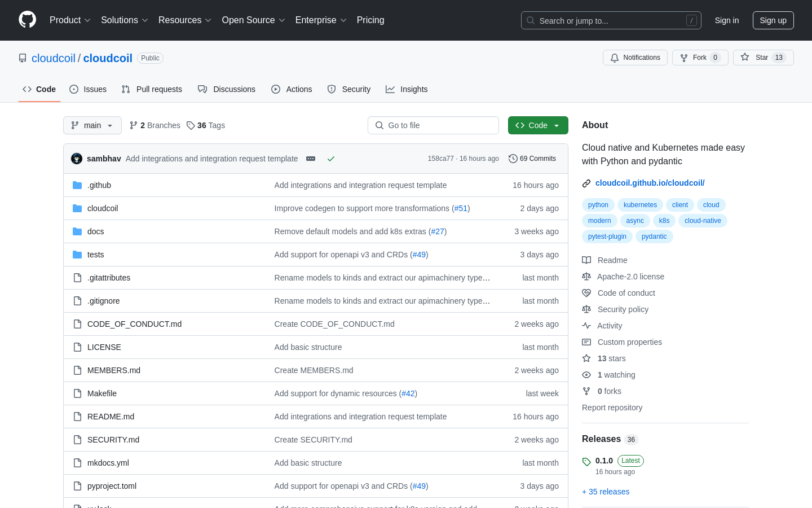
Task: Click the Readme book icon
Action: click(586, 260)
